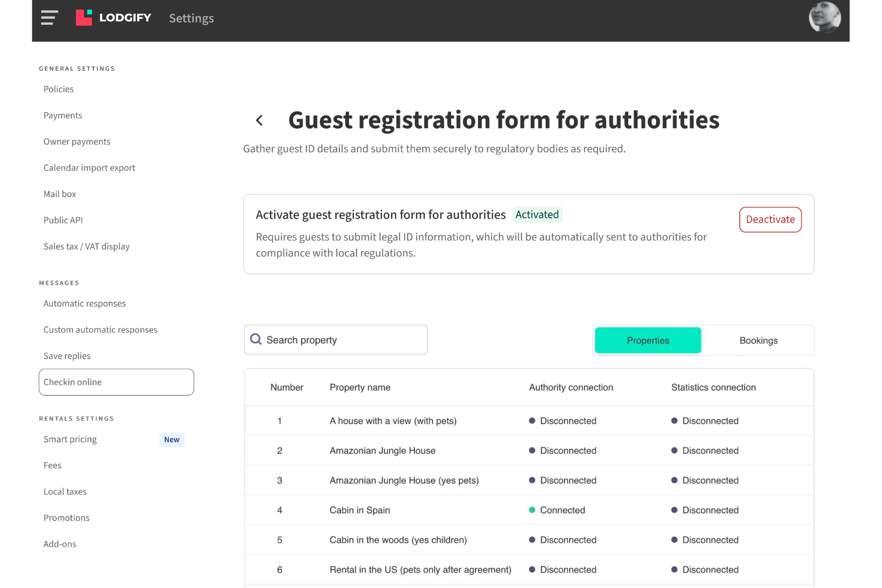Click inside the Search property field
The image size is (882, 588).
point(334,339)
